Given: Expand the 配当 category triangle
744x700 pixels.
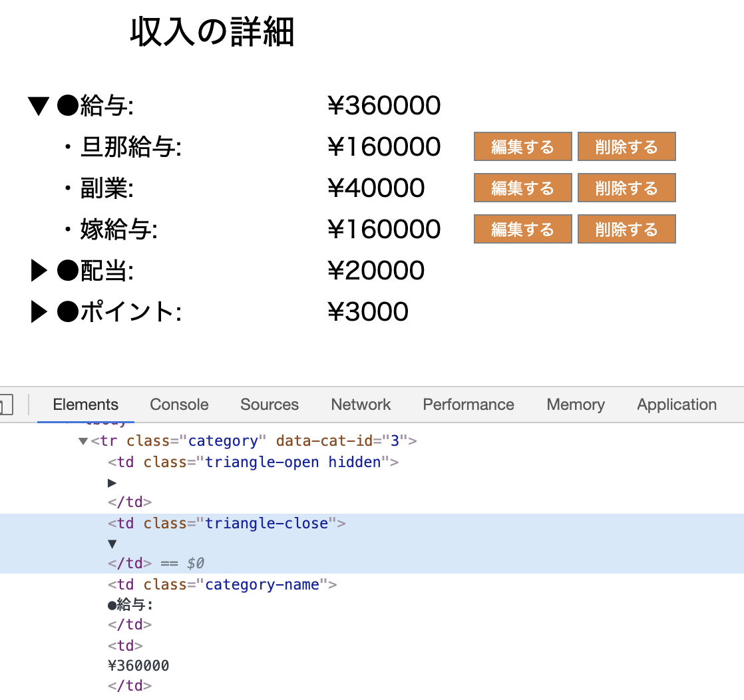Looking at the screenshot, I should (x=39, y=271).
